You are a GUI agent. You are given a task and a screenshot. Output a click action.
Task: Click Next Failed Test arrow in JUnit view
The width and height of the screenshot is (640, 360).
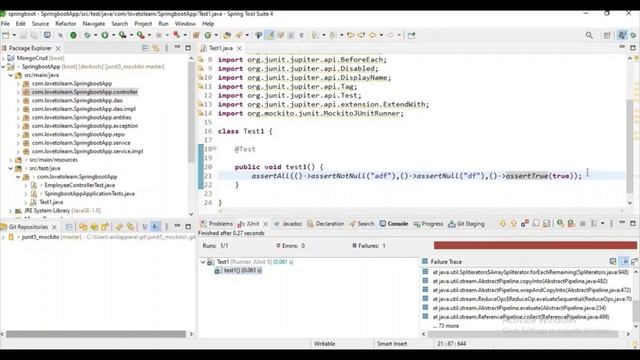tap(503, 224)
